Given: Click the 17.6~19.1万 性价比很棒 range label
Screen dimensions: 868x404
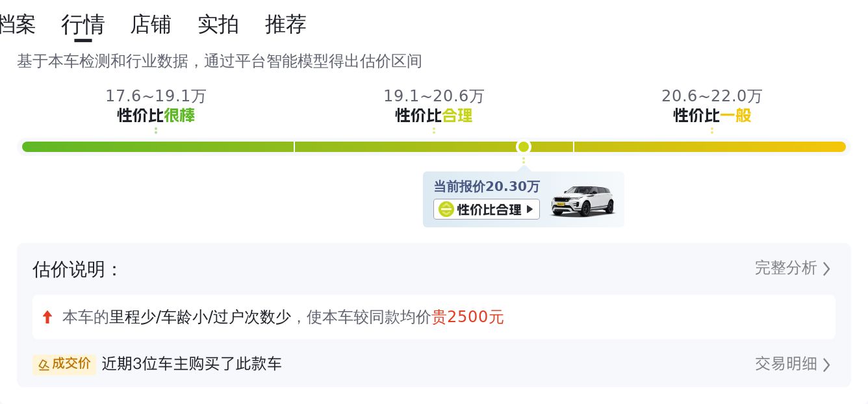Looking at the screenshot, I should pyautogui.click(x=156, y=106).
